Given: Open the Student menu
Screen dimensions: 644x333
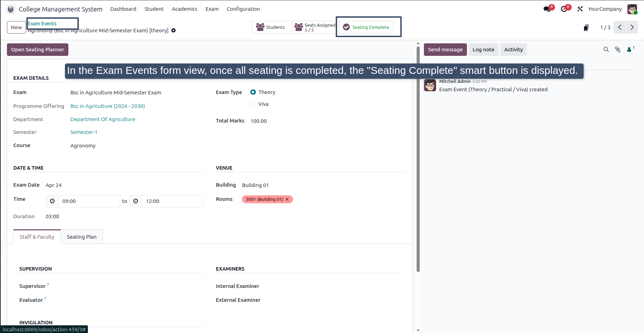Looking at the screenshot, I should [154, 9].
